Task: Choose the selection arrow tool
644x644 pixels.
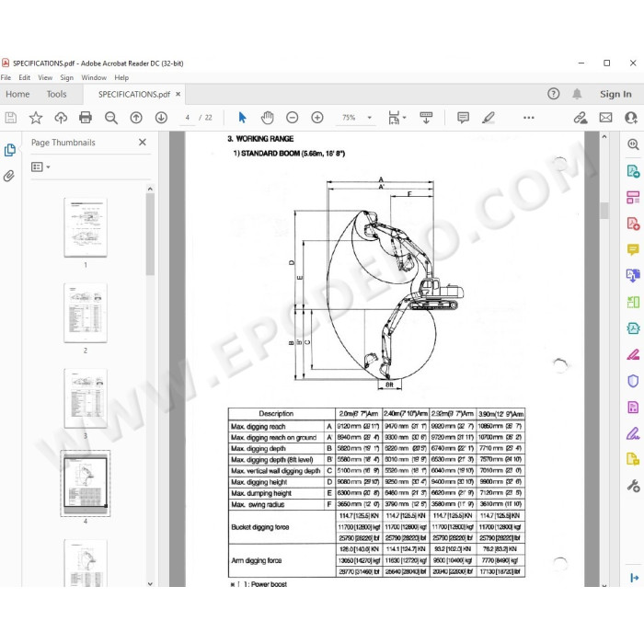Action: 242,118
